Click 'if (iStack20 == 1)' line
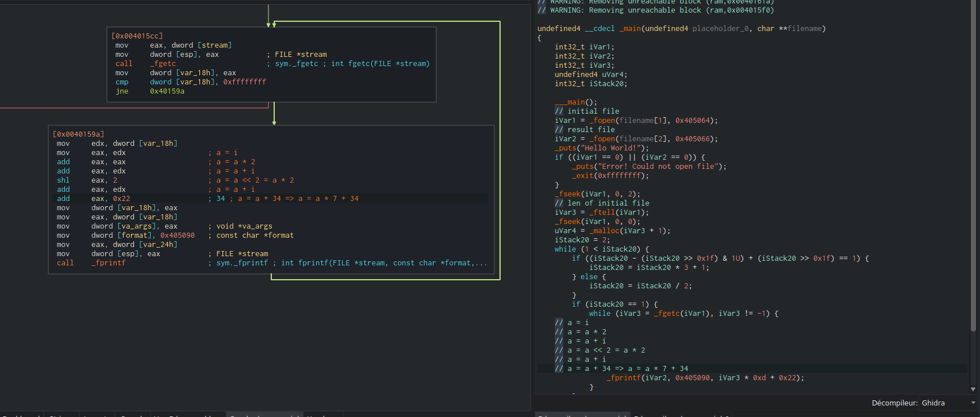Image resolution: width=980 pixels, height=417 pixels. coord(615,304)
